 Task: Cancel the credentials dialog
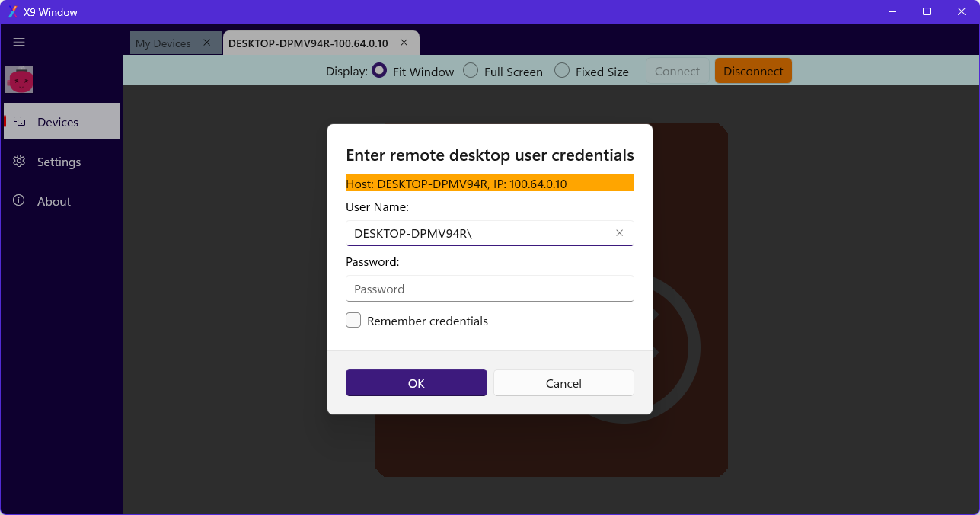[563, 383]
